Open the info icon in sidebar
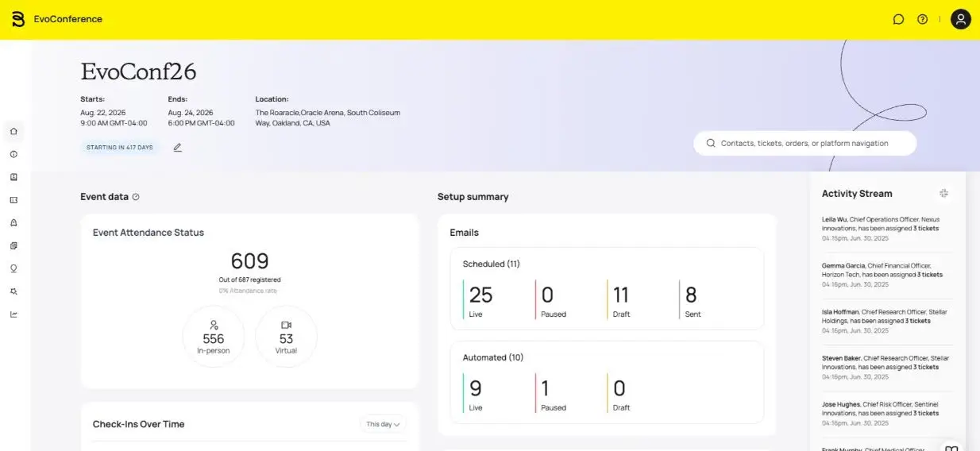The height and width of the screenshot is (451, 980). [14, 154]
